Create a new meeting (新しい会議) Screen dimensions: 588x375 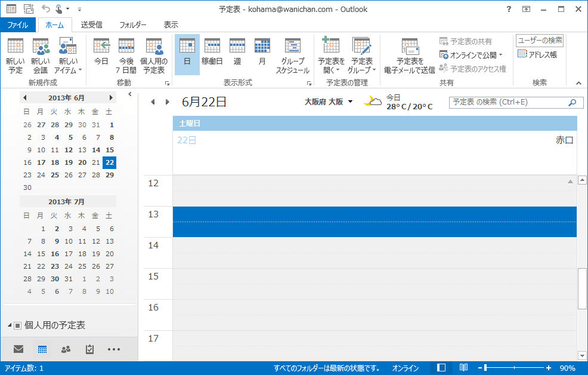41,56
